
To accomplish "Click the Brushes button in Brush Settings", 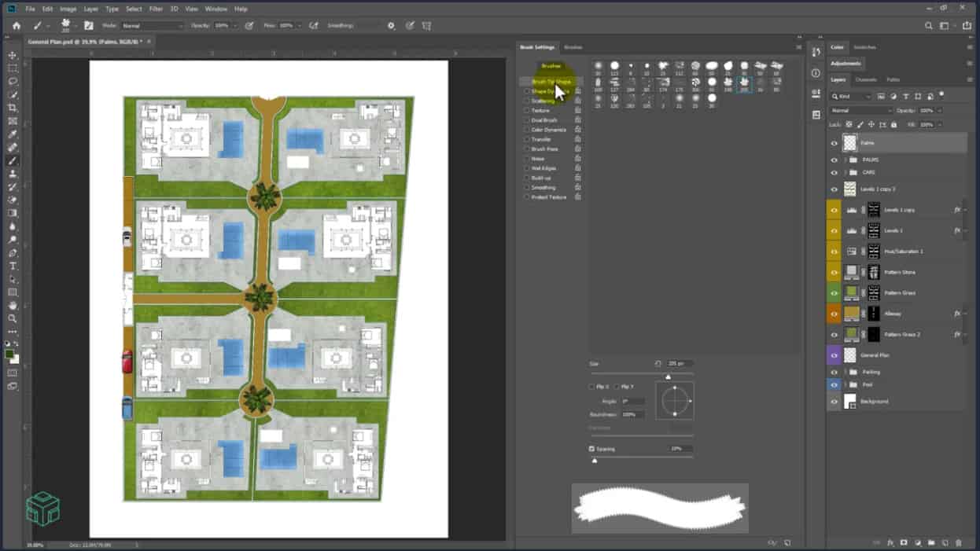I will [x=551, y=66].
